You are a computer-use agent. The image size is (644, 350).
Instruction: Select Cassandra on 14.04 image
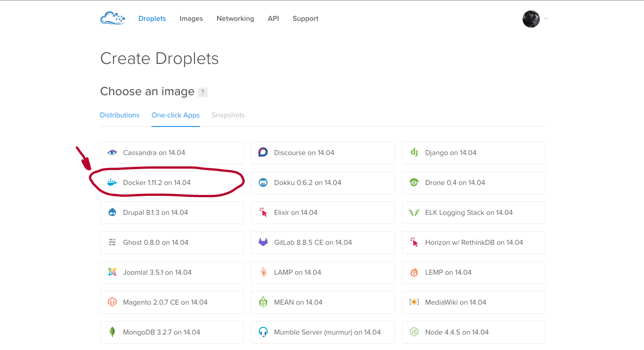tap(172, 153)
